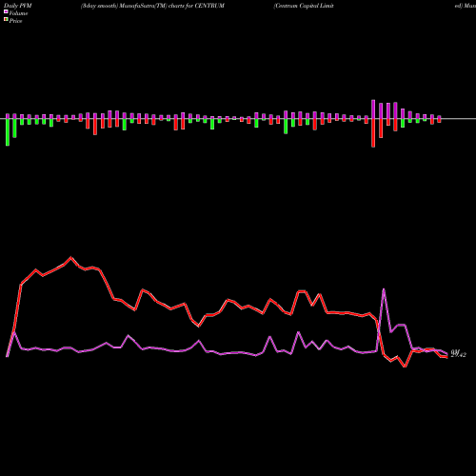Viewport: 476px width, 476px height.
Task: Click the Daily PVM chart title
Action: pos(18,6)
